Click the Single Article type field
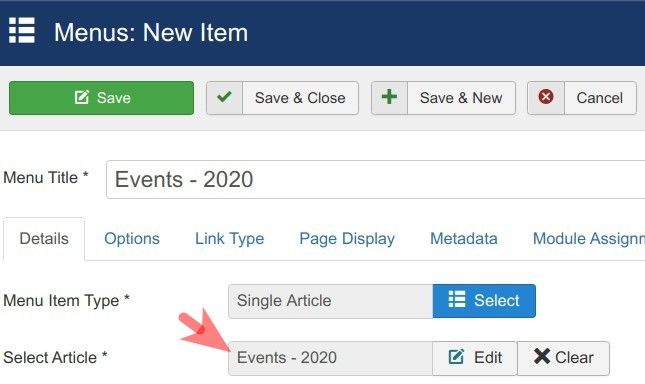The width and height of the screenshot is (645, 384). 330,301
